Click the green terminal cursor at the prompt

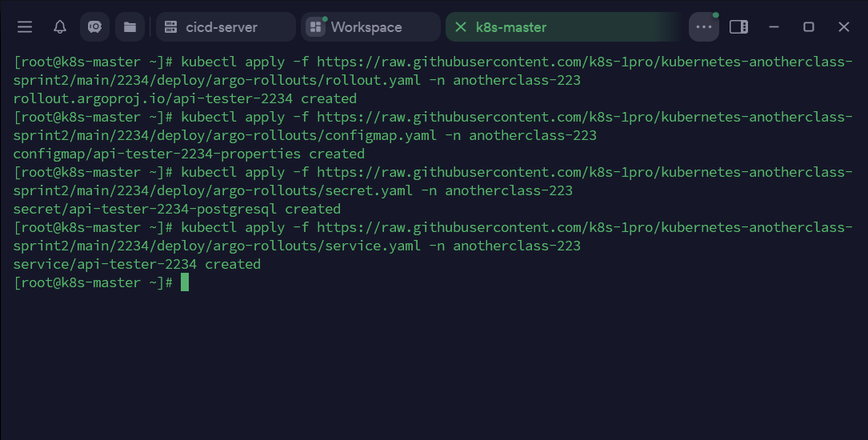[185, 282]
